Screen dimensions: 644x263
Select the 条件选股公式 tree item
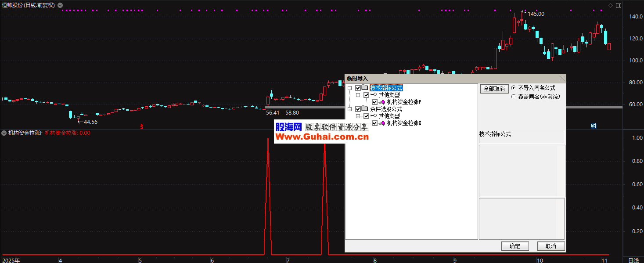click(386, 109)
